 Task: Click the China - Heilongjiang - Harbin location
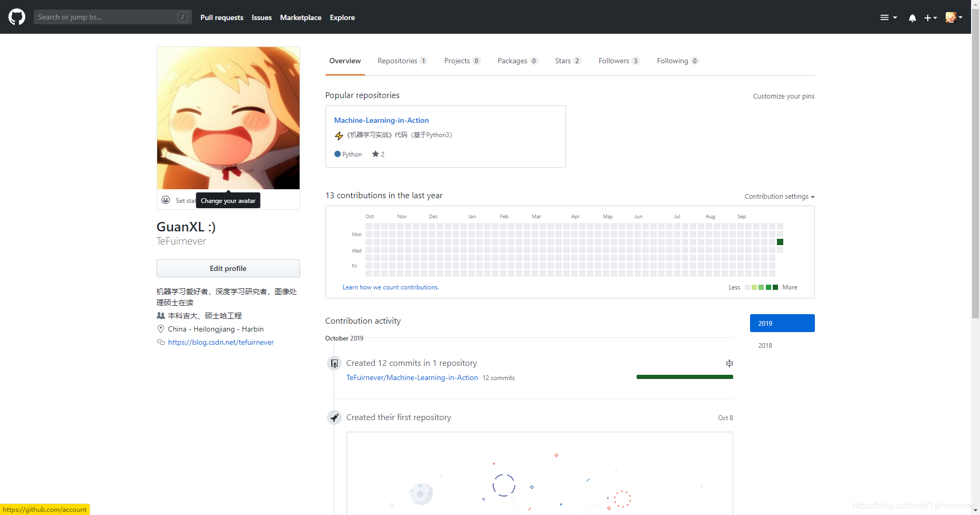216,329
